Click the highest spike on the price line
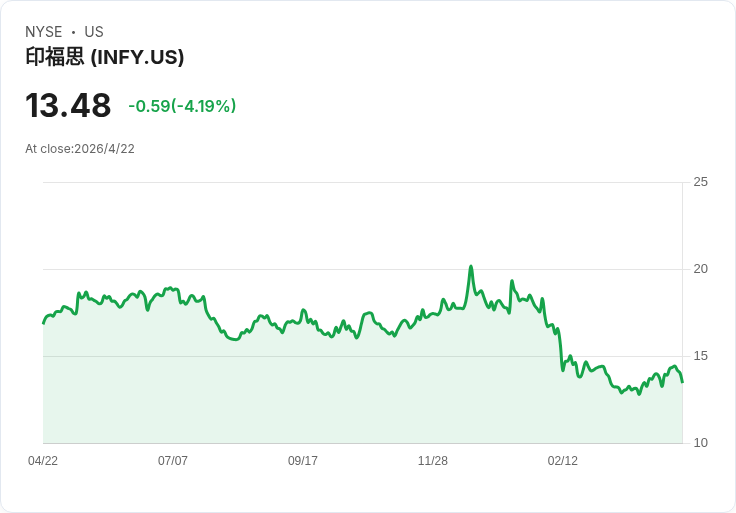The width and height of the screenshot is (736, 513). pyautogui.click(x=470, y=267)
